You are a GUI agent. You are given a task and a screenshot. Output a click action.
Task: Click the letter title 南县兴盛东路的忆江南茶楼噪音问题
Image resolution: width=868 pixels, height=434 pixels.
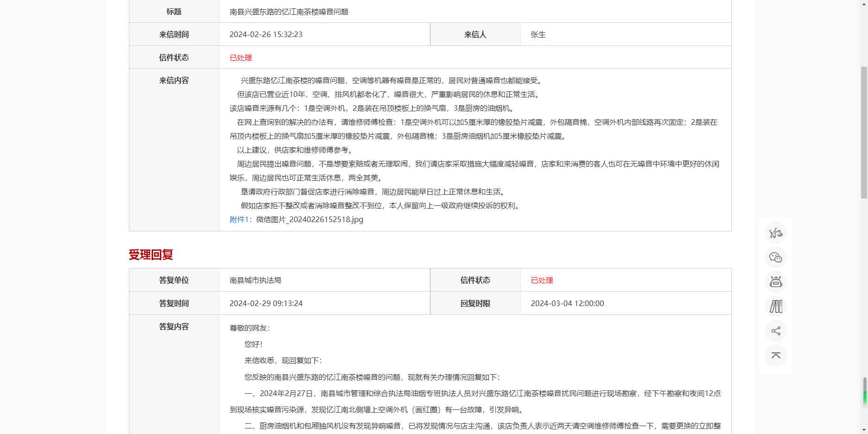pyautogui.click(x=289, y=12)
